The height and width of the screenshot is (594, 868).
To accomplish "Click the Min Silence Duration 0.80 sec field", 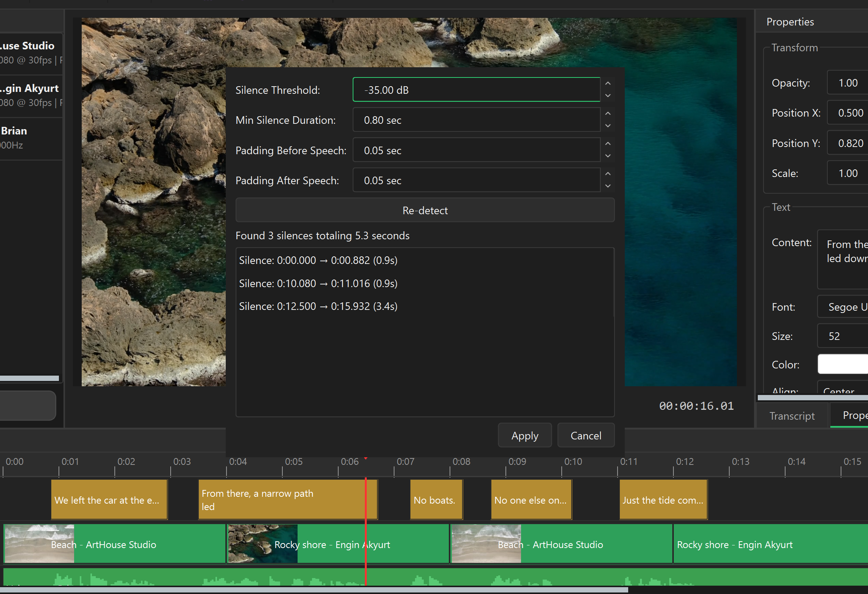I will coord(477,120).
